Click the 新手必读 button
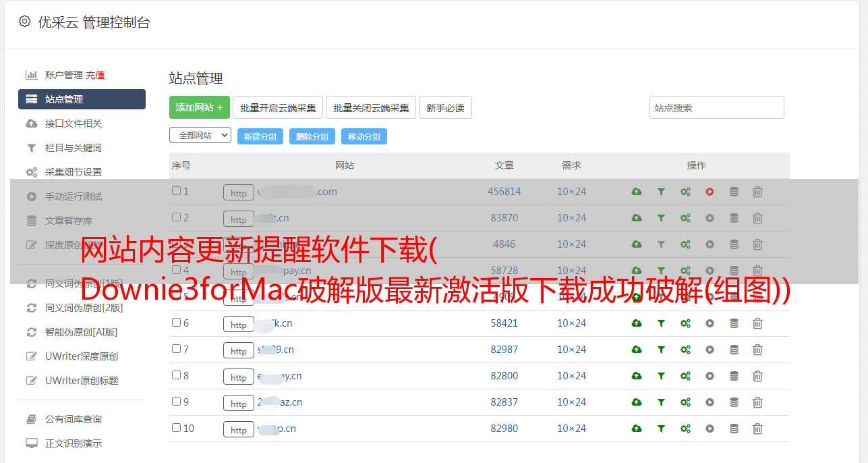 pos(446,107)
